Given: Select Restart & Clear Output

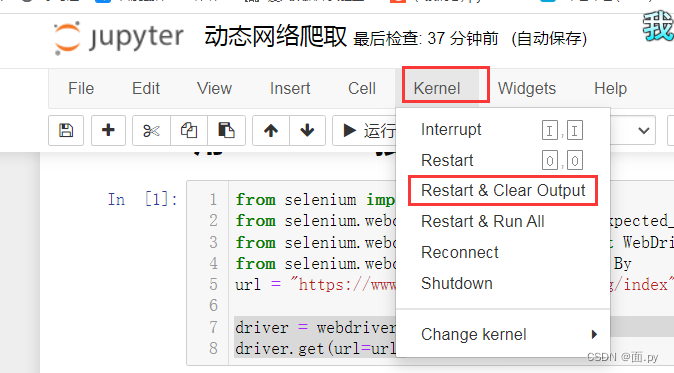Looking at the screenshot, I should [503, 190].
